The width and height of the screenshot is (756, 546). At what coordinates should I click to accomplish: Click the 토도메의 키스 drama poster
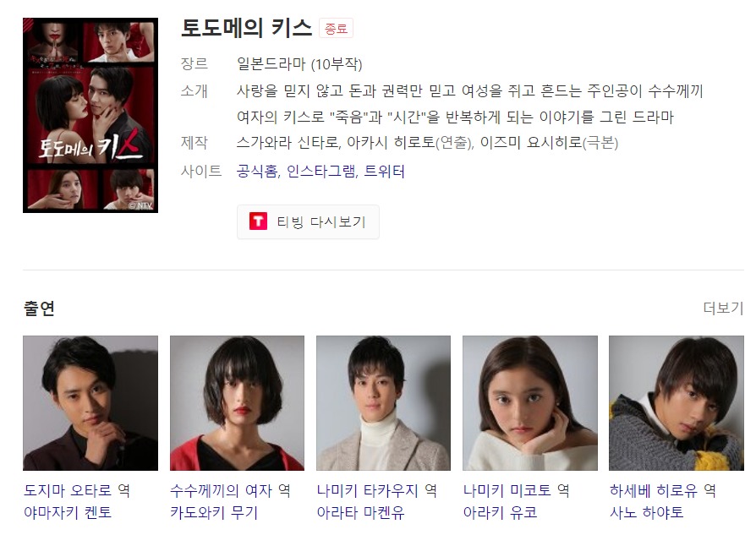point(90,115)
